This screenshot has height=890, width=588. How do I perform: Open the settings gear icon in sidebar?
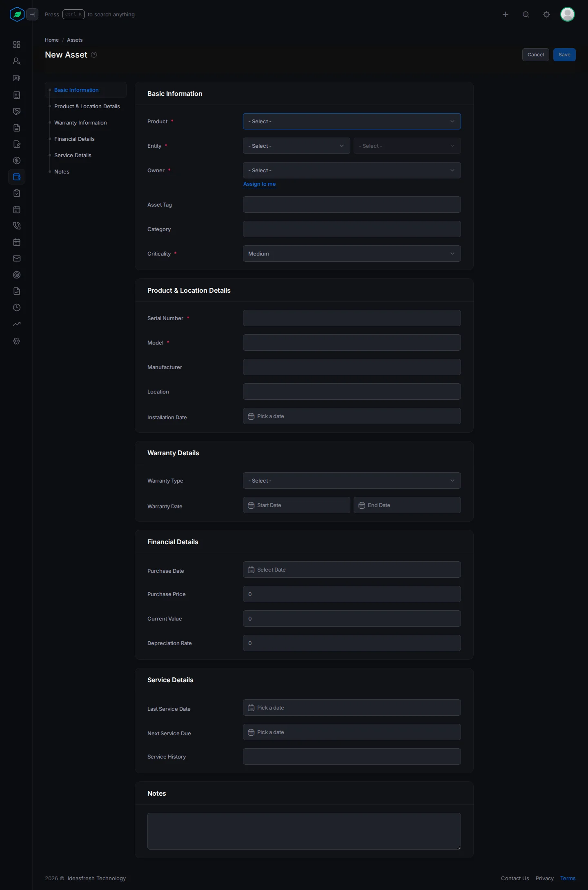coord(17,341)
